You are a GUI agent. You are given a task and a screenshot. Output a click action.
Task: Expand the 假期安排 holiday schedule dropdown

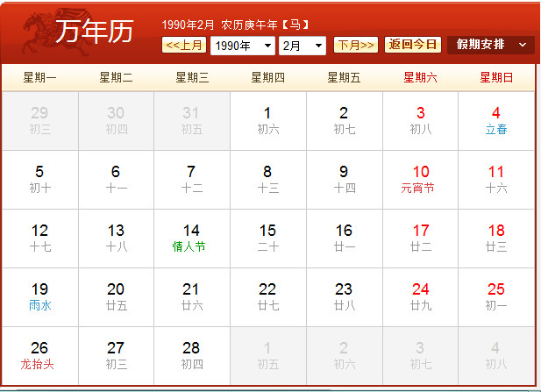pyautogui.click(x=490, y=45)
